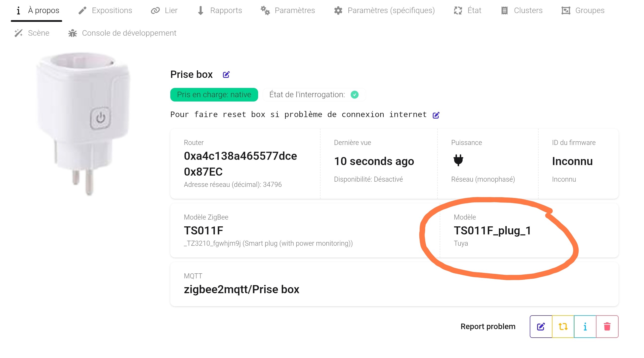Viewport: 644px width, 358px height.
Task: Click the blue interview info icon
Action: [x=585, y=326]
